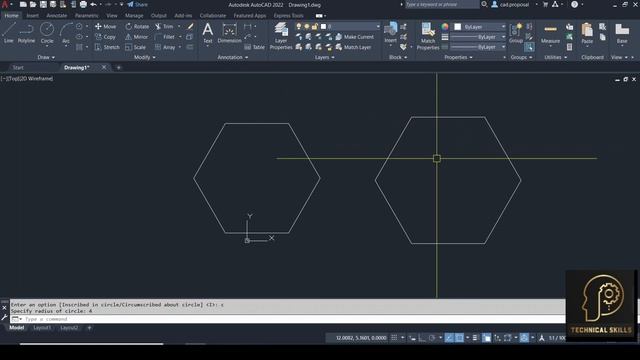The height and width of the screenshot is (360, 640).
Task: Click the Paste icon
Action: point(587,33)
